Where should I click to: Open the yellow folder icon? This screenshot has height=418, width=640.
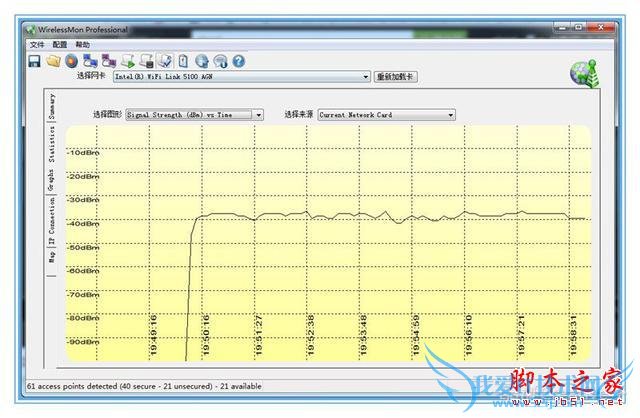(53, 61)
